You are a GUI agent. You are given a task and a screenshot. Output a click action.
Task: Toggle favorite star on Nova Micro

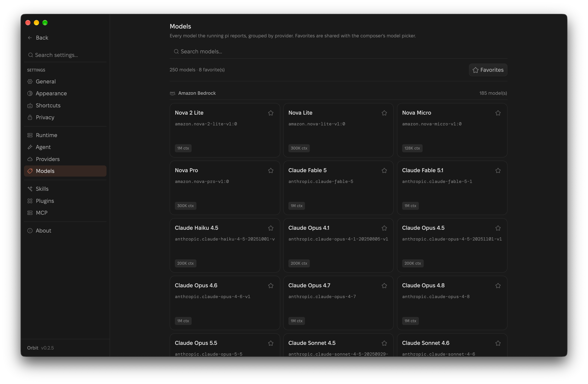click(498, 113)
